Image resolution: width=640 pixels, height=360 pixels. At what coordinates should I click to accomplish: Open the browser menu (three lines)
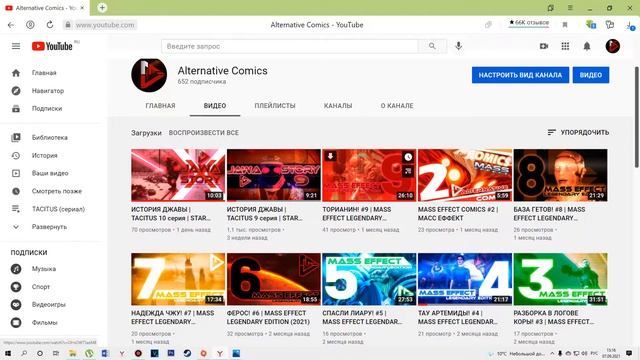(570, 8)
